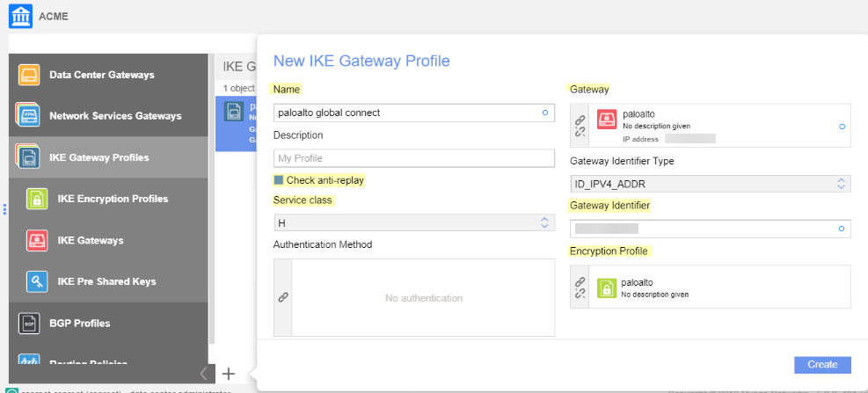Click the Create button
The image size is (868, 393).
coord(822,364)
